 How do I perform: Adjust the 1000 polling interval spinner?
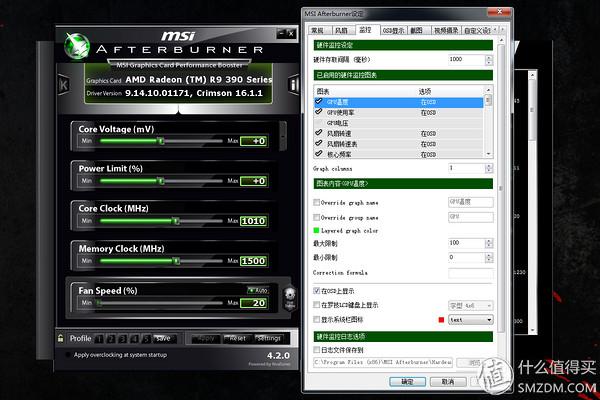(x=489, y=60)
